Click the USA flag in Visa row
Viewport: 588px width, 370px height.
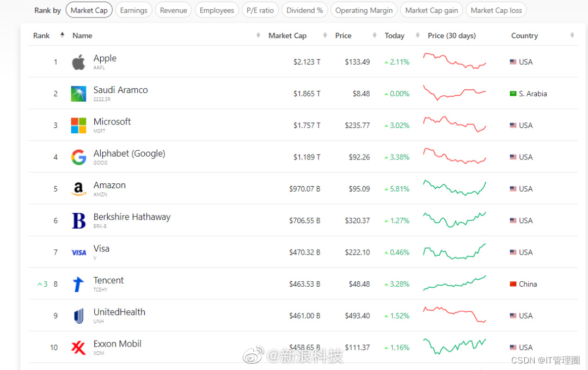[x=513, y=252]
